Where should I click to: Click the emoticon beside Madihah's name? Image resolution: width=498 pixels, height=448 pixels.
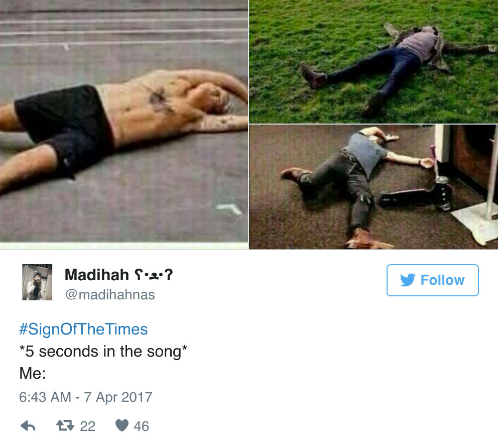[154, 275]
